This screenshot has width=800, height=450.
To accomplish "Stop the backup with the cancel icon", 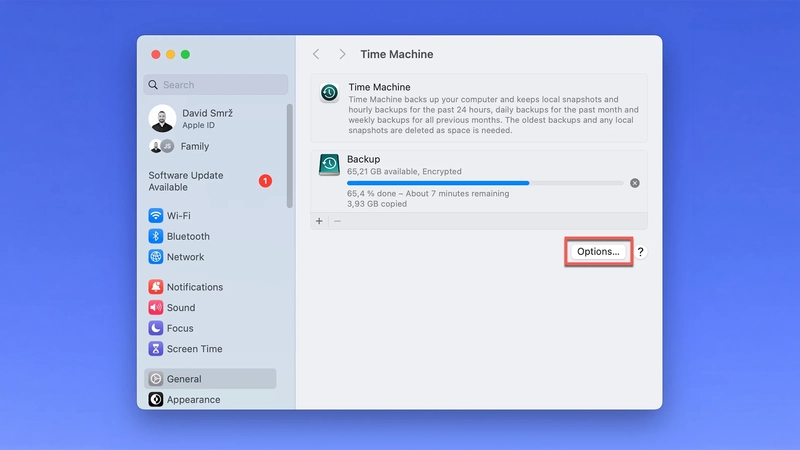I will coord(635,183).
